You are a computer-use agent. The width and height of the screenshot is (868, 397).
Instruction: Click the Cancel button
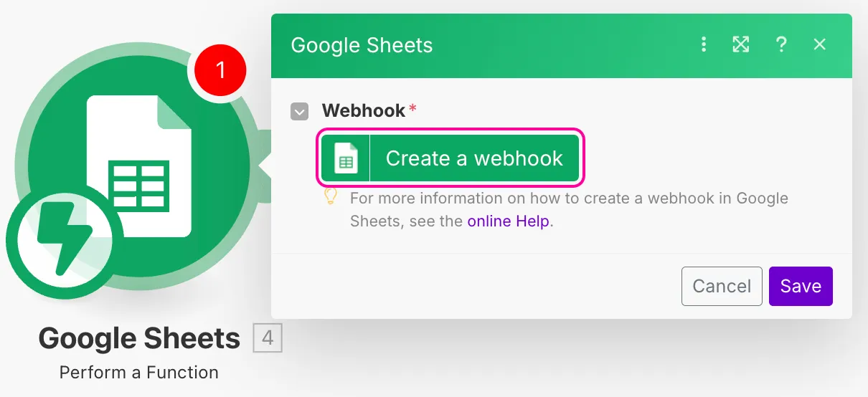pos(722,286)
